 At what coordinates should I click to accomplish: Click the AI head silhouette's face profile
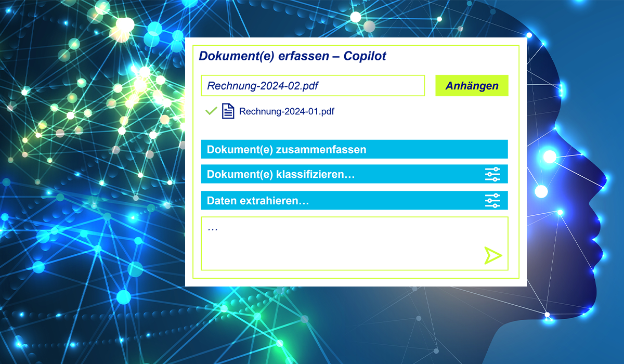coord(582,208)
